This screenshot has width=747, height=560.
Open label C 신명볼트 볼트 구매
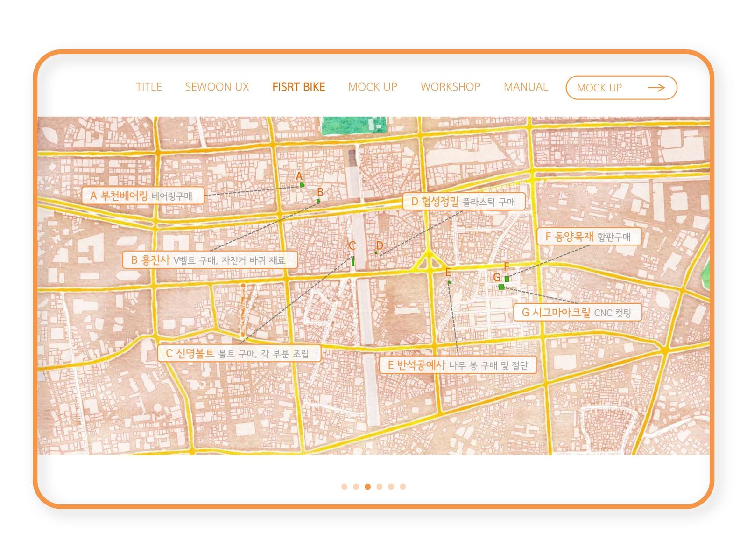point(239,353)
